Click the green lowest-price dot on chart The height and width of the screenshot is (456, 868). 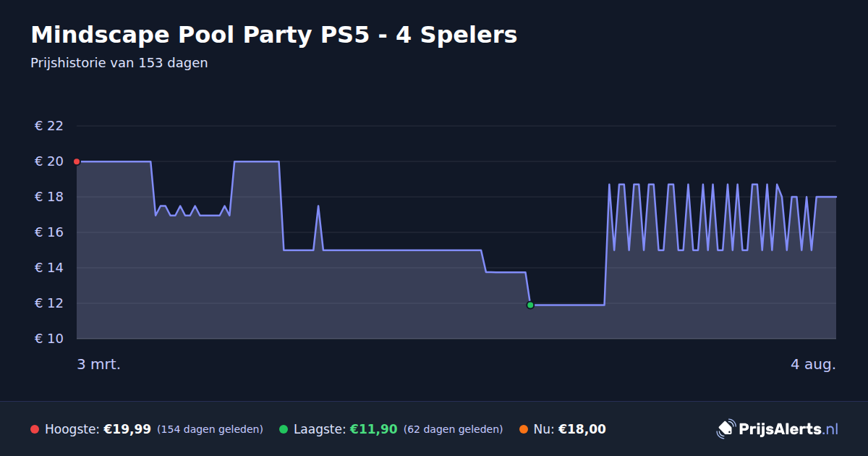pyautogui.click(x=530, y=305)
